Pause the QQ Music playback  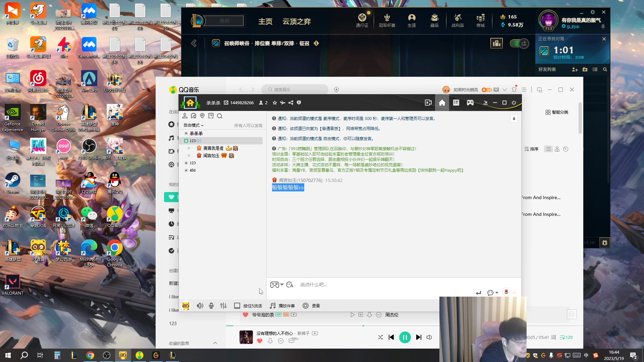point(405,337)
